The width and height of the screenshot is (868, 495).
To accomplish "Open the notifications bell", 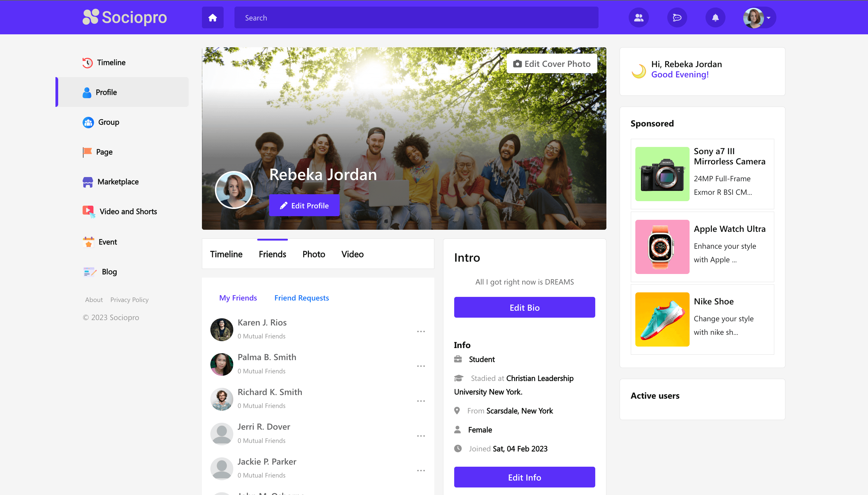I will pyautogui.click(x=715, y=18).
